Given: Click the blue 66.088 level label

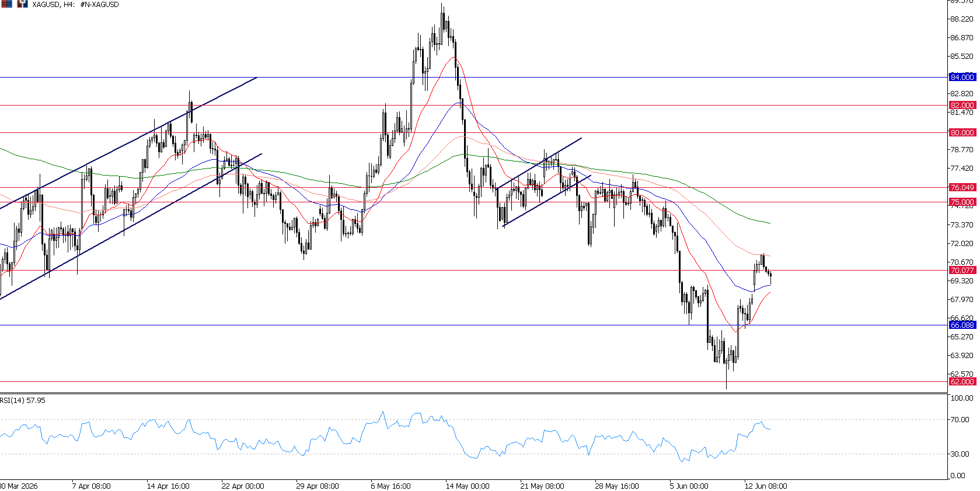Looking at the screenshot, I should pyautogui.click(x=962, y=325).
